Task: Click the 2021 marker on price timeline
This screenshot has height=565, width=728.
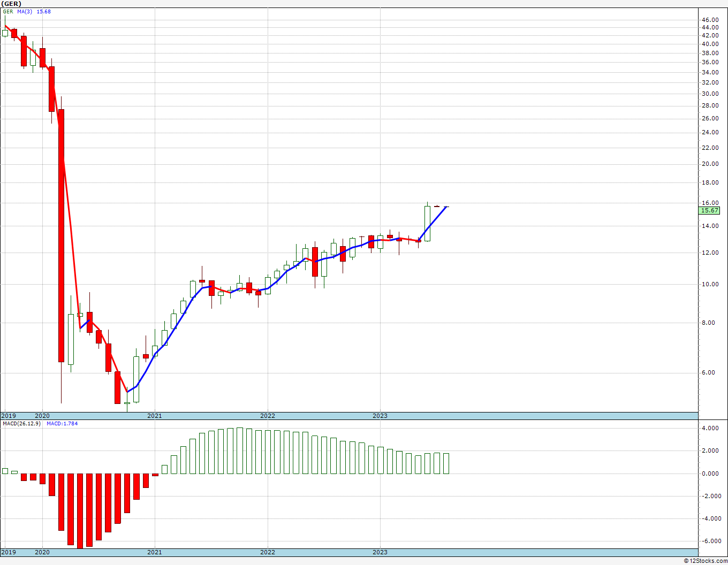Action: point(154,416)
